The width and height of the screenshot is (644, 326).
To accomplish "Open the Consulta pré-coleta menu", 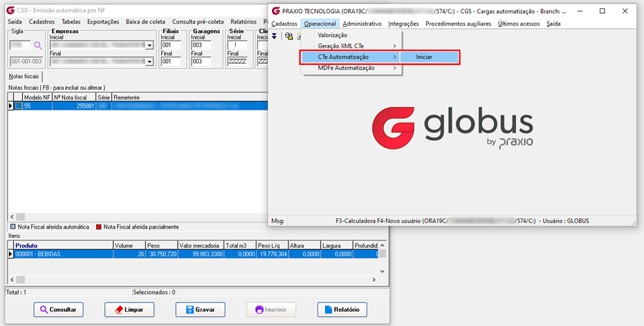I will 198,21.
